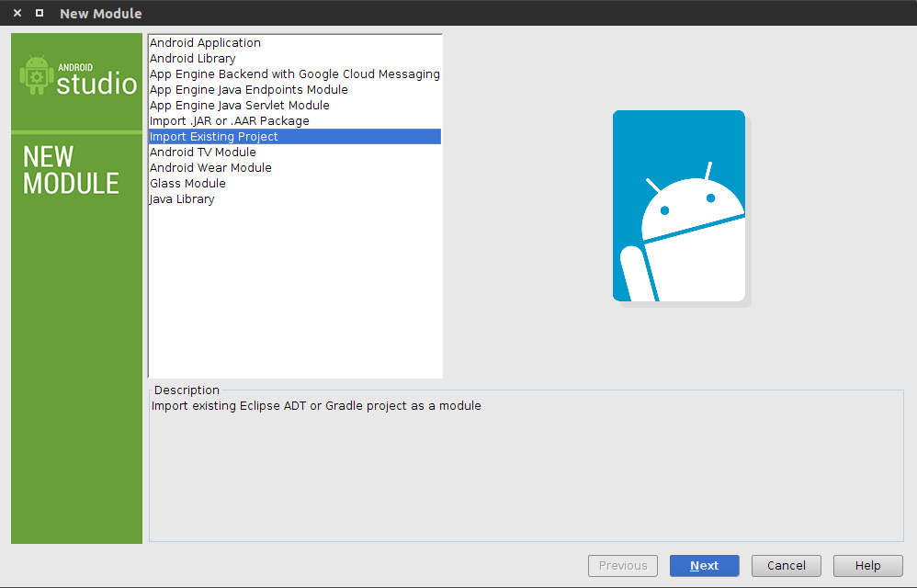
Task: Select Android Library in the list
Action: click(x=295, y=59)
